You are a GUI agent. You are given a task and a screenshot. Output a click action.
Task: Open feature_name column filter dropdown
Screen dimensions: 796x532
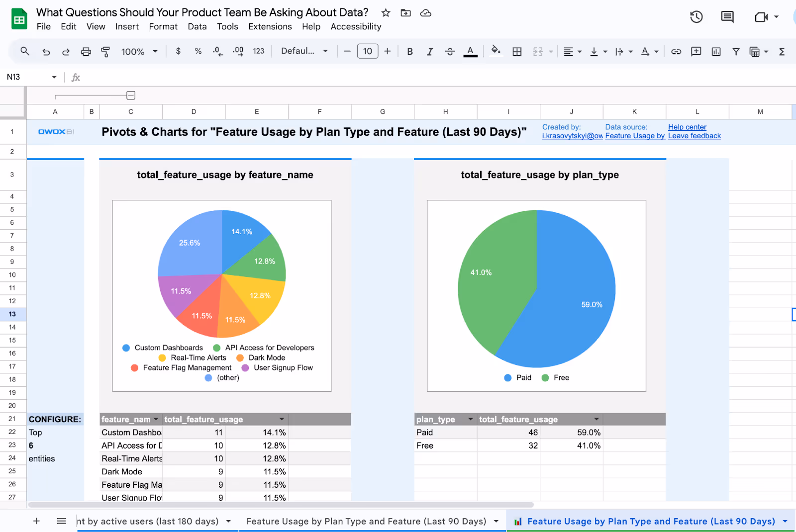tap(156, 419)
